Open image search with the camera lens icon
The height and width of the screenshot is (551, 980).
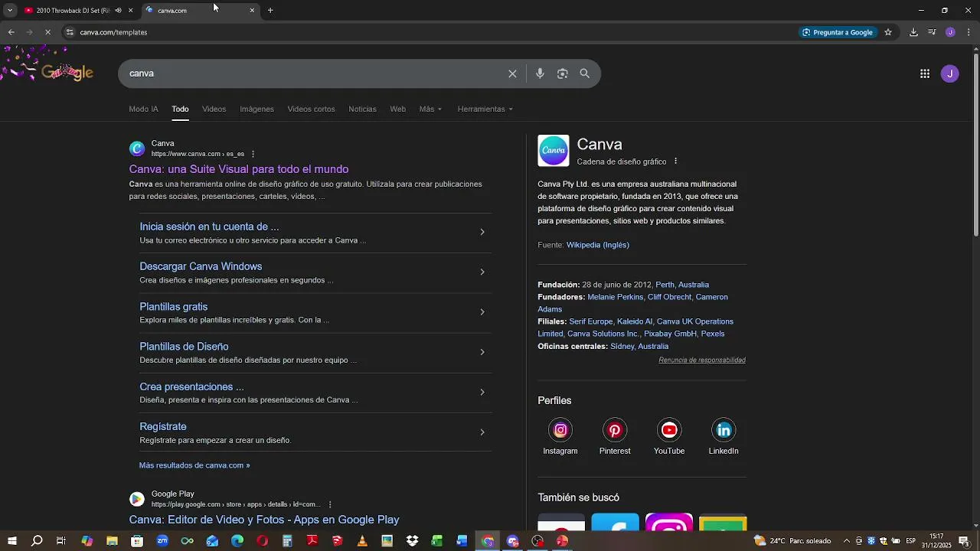(562, 73)
